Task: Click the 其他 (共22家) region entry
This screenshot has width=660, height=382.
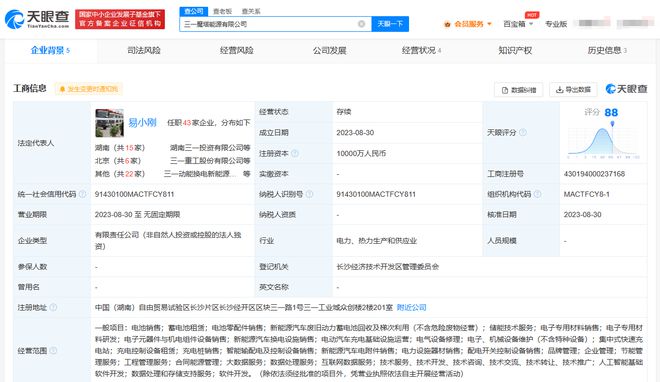Action: [120, 174]
